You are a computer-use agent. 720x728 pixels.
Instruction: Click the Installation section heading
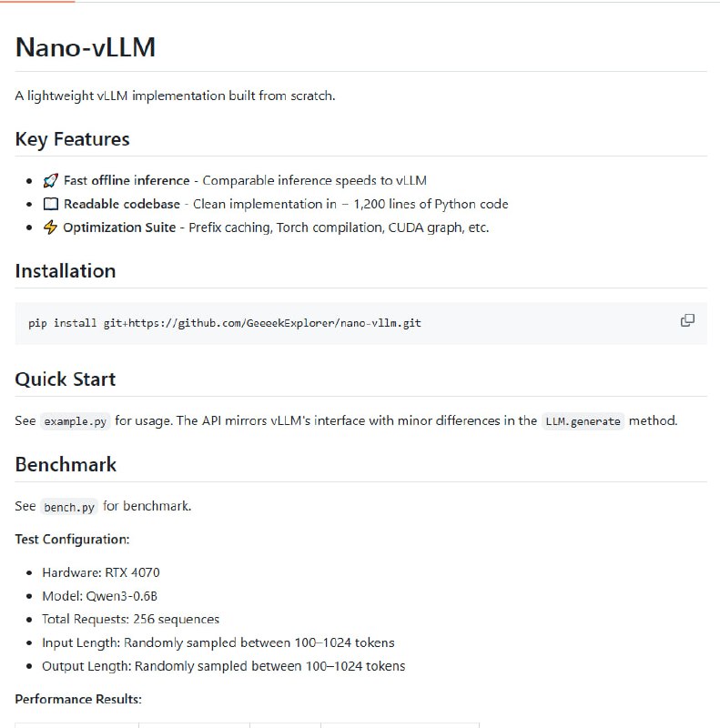[65, 271]
